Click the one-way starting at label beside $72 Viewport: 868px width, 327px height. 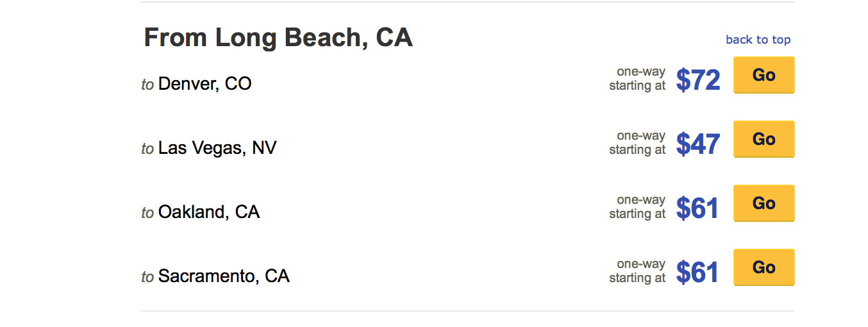pos(637,79)
